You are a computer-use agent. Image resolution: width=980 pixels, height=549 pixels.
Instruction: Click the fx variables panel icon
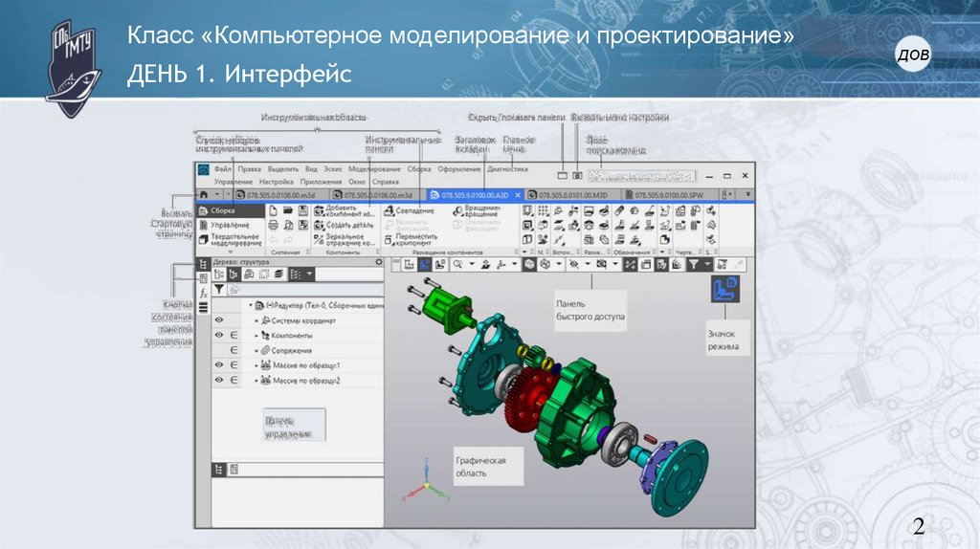pos(203,293)
